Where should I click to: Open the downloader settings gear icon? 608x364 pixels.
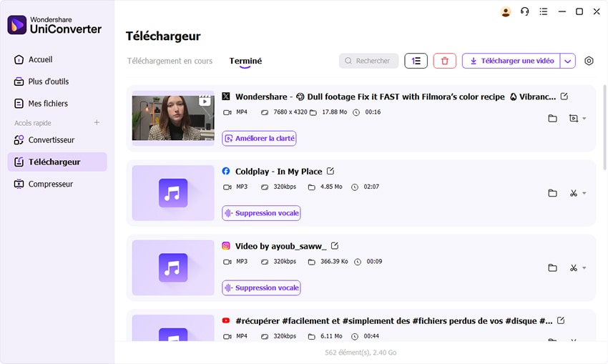(x=589, y=61)
